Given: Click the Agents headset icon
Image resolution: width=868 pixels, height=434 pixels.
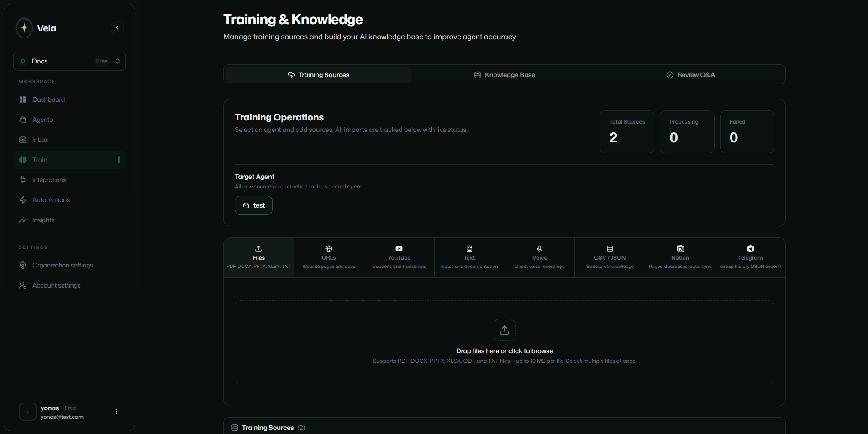Looking at the screenshot, I should [23, 120].
